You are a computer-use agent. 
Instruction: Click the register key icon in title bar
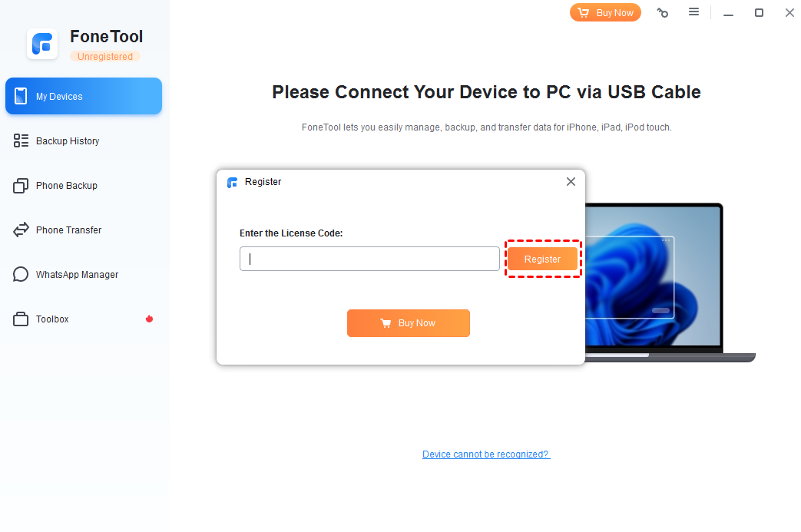pyautogui.click(x=663, y=13)
